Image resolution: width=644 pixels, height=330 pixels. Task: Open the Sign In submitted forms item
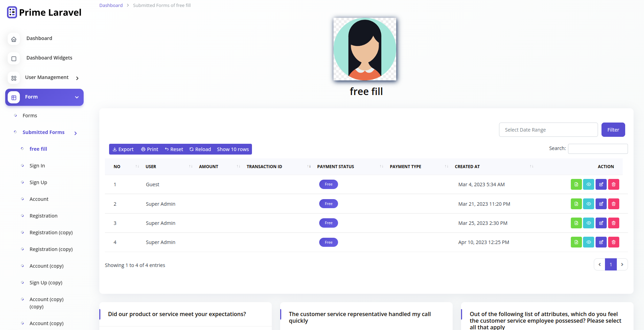pos(37,166)
